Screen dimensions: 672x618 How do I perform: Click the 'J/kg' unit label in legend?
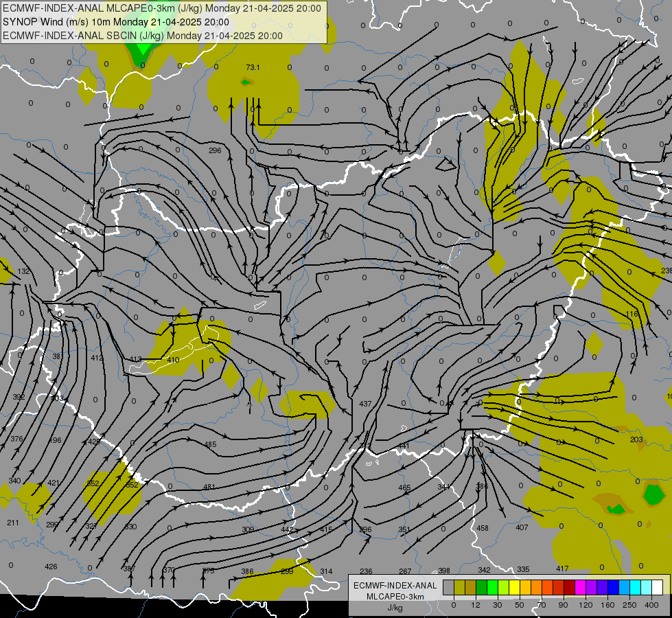click(395, 608)
